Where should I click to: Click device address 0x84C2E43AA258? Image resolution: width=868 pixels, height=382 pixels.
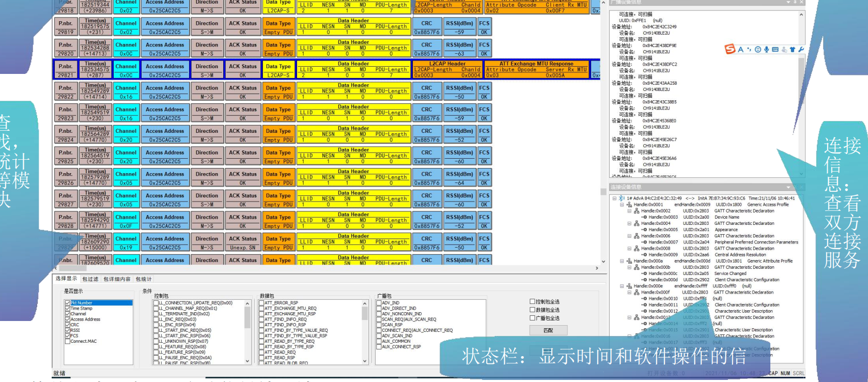point(659,83)
